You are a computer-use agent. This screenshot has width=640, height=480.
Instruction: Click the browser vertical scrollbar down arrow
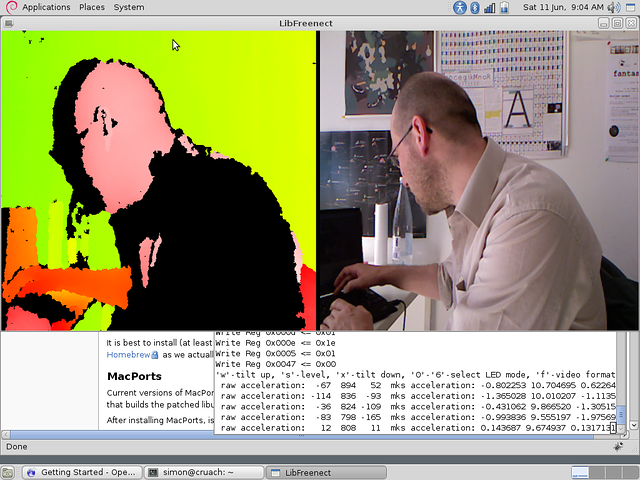click(x=634, y=425)
